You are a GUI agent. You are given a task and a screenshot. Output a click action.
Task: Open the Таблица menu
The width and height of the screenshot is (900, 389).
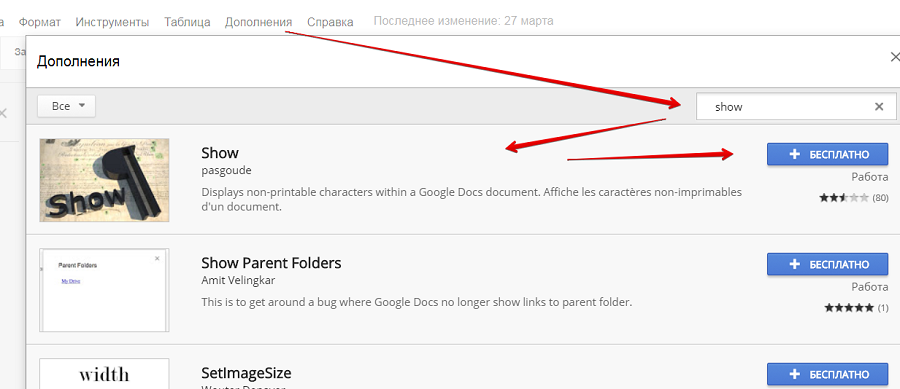187,22
